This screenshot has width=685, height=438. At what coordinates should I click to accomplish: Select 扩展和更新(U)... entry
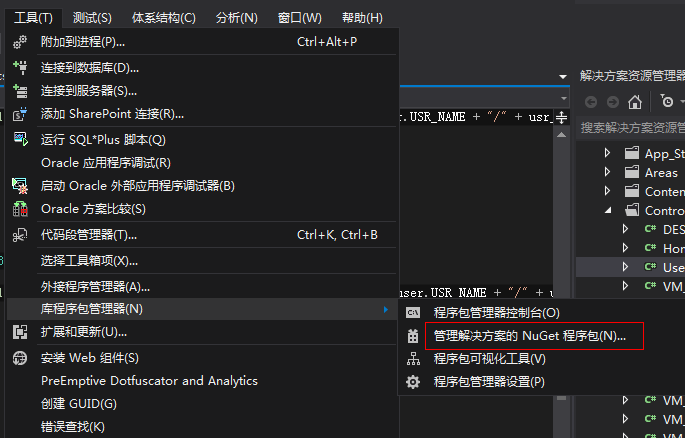pos(201,332)
